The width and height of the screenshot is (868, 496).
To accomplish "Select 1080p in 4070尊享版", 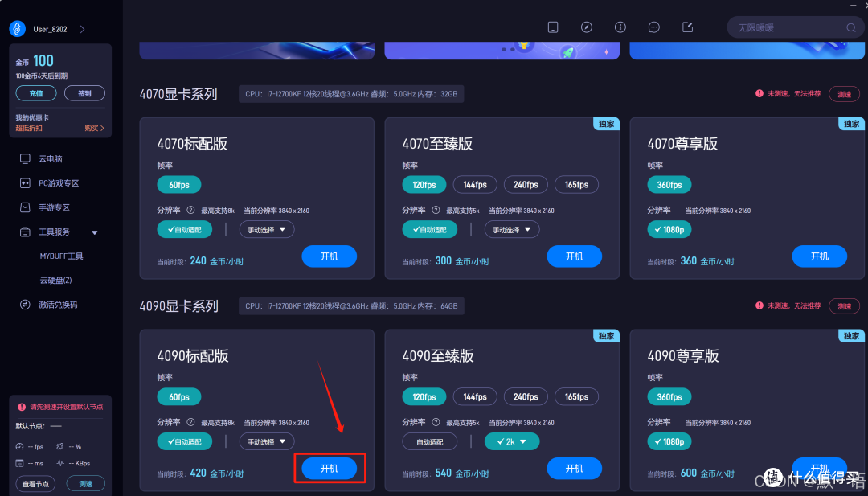I will point(669,230).
